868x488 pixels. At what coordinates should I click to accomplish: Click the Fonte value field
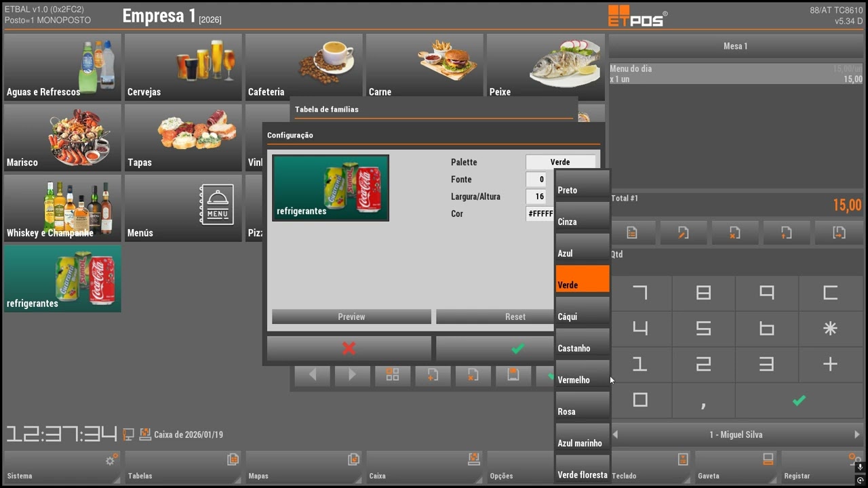click(x=536, y=180)
